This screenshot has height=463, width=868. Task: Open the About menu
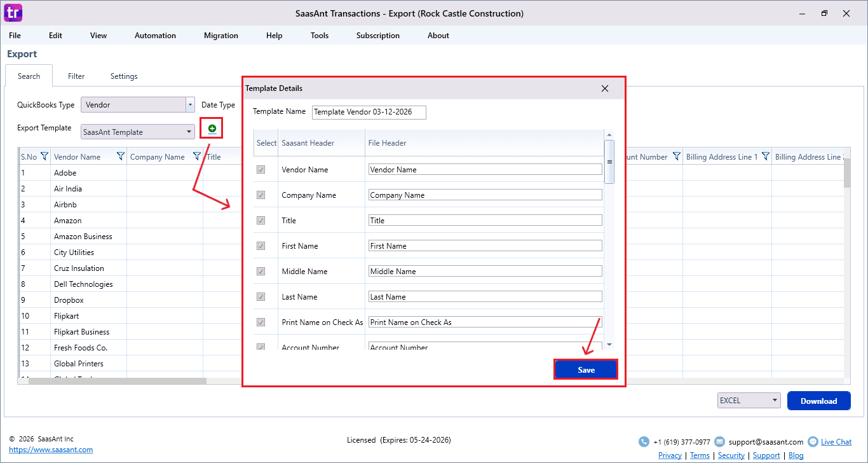438,36
